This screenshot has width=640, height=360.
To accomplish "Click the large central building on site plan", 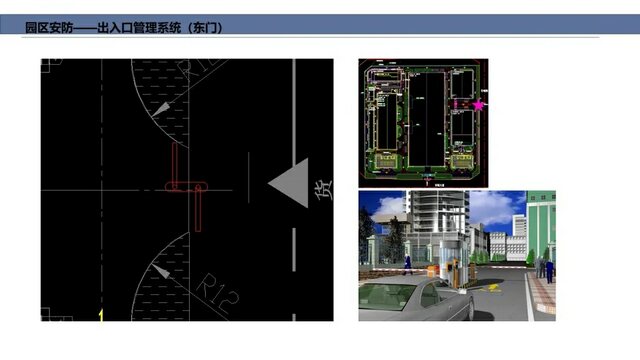I will [x=427, y=119].
